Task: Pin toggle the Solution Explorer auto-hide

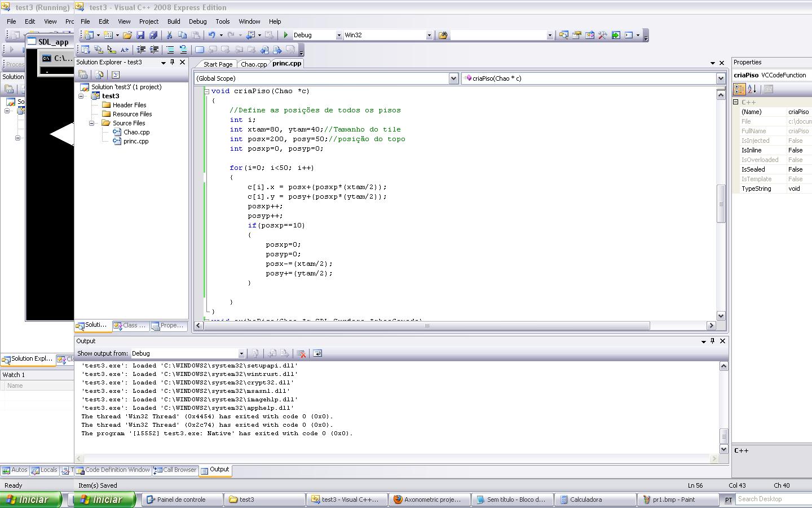Action: (x=173, y=62)
